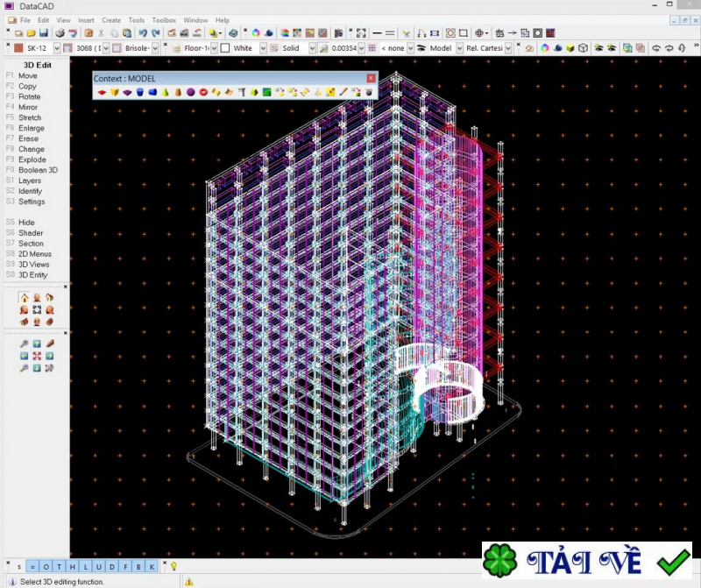This screenshot has height=588, width=701.
Task: Click the light bulb icon in bottom bar
Action: click(173, 566)
